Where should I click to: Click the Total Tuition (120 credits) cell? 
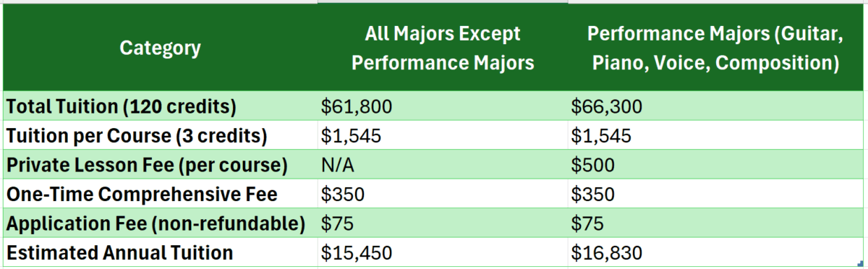click(160, 106)
